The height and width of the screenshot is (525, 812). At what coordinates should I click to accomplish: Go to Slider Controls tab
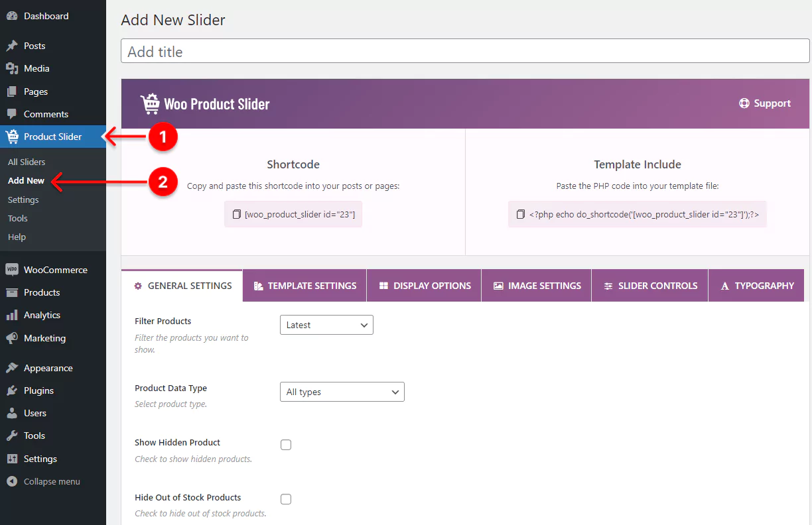point(650,286)
